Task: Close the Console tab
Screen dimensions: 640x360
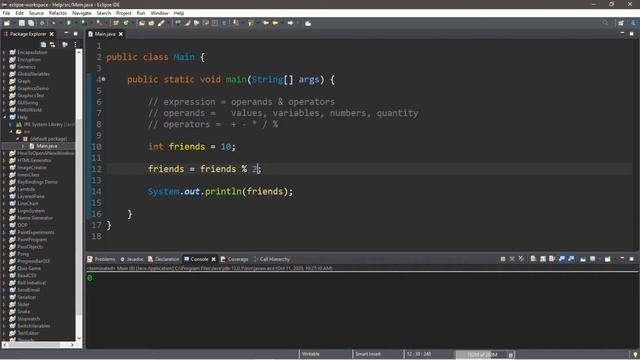Action: tap(213, 259)
